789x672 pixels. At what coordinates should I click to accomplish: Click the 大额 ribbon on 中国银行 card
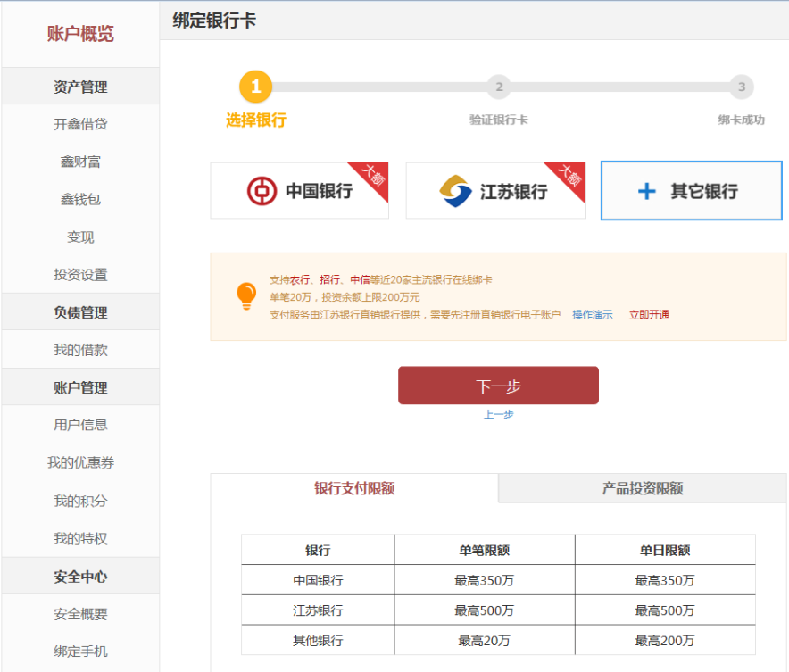click(x=373, y=177)
